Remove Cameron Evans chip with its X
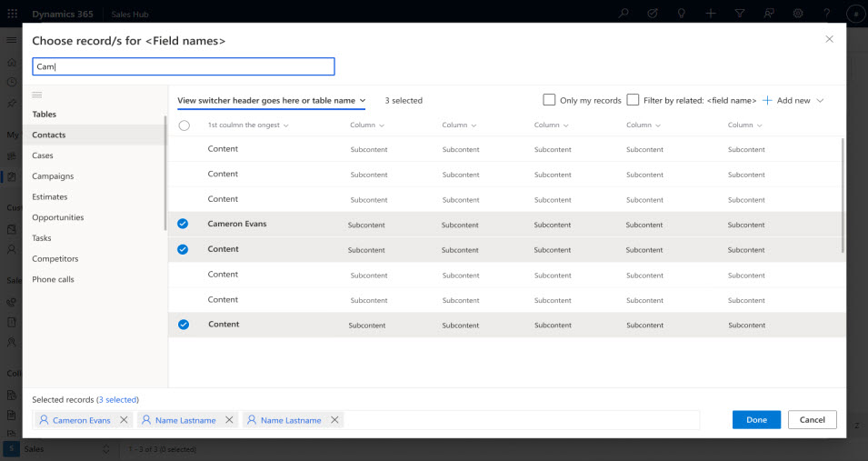Image resolution: width=868 pixels, height=461 pixels. point(124,420)
